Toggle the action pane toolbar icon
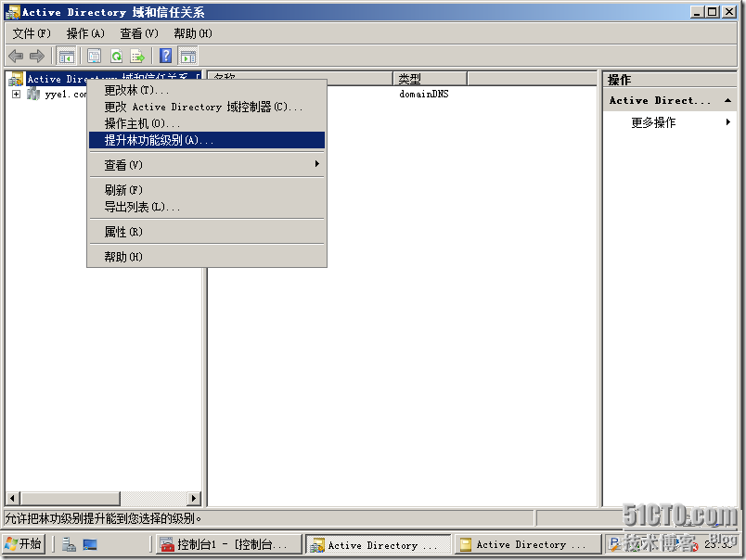746x560 pixels. coord(188,57)
